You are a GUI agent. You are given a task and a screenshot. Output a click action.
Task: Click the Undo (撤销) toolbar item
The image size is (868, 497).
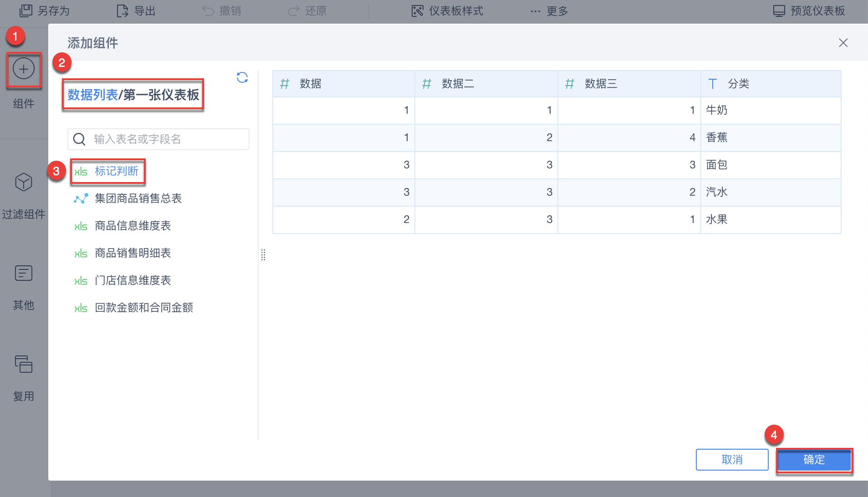coord(222,11)
